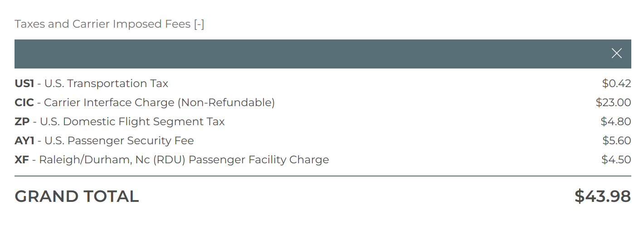Select the ZP tax code

coord(22,122)
